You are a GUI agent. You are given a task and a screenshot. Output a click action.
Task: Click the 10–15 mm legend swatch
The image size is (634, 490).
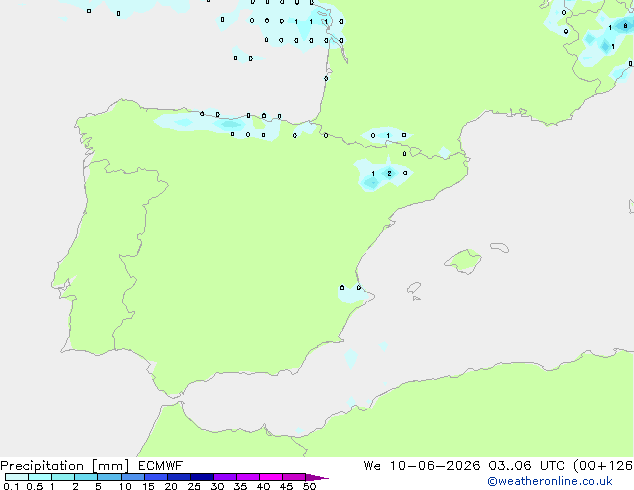(133, 477)
